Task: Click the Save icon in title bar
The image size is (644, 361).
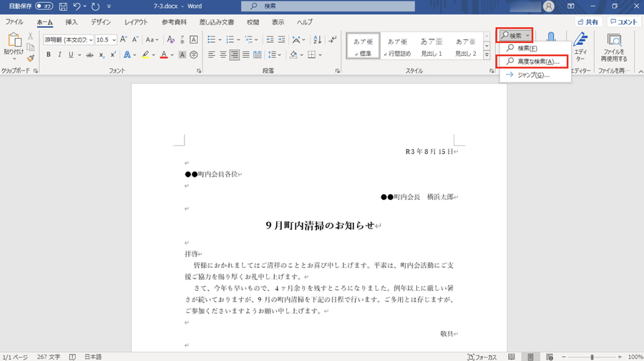Action: tap(63, 6)
